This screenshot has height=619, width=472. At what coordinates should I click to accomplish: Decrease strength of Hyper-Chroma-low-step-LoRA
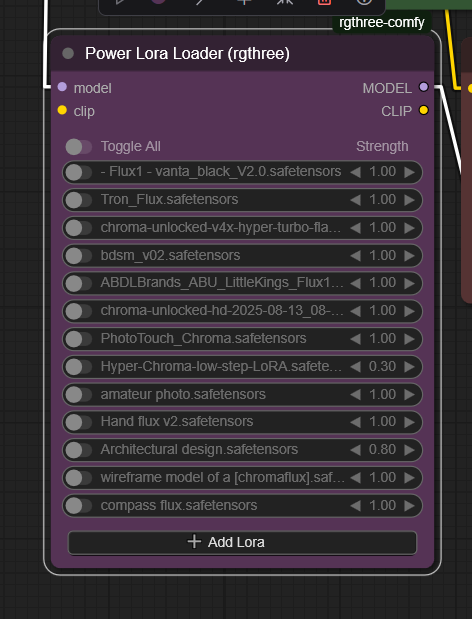pos(355,367)
